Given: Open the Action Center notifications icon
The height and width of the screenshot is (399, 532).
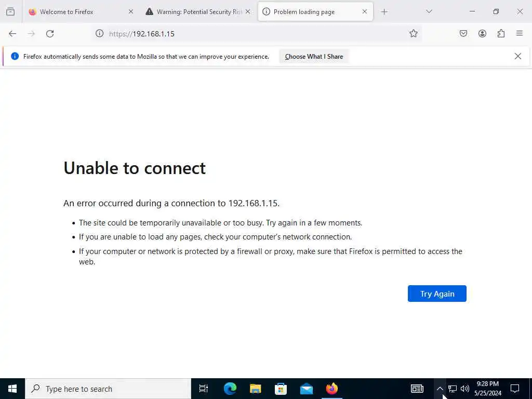Looking at the screenshot, I should click(515, 389).
